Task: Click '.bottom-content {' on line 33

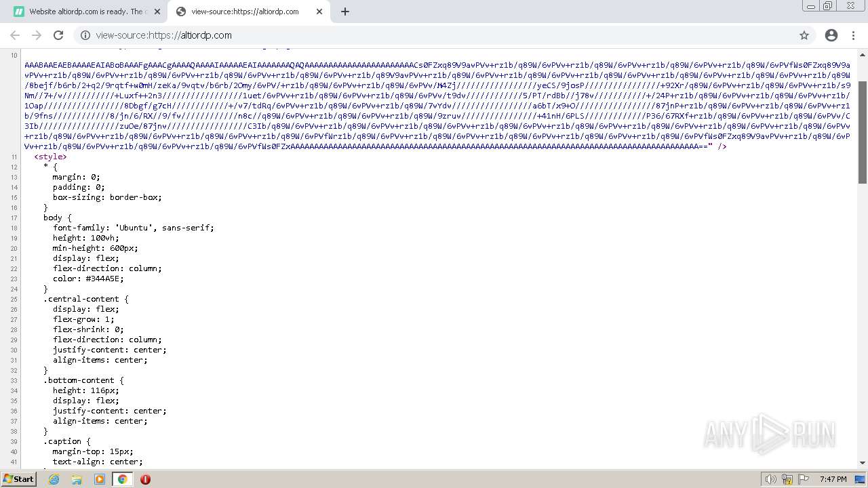Action: point(83,380)
